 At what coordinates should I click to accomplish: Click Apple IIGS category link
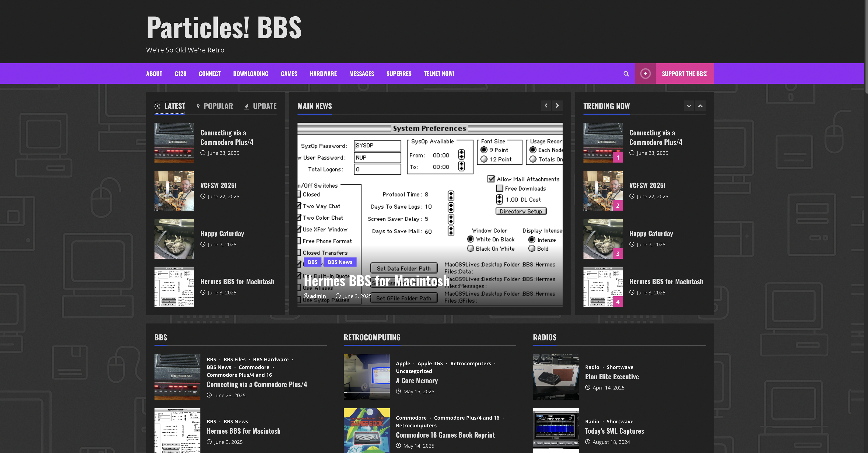(430, 363)
